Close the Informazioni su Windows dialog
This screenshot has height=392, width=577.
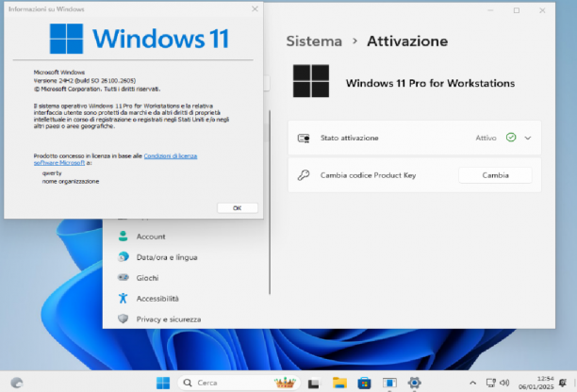point(255,8)
